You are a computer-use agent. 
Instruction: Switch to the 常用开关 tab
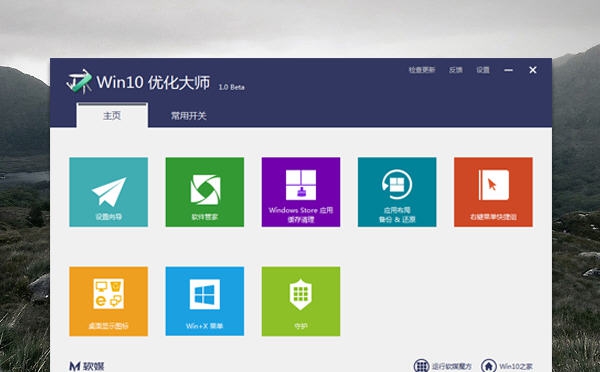click(189, 116)
